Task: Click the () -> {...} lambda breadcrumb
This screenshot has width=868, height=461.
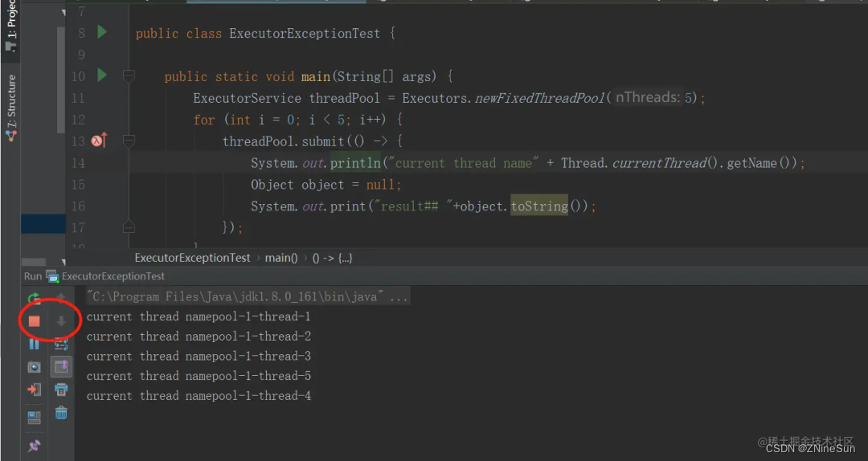Action: click(332, 258)
